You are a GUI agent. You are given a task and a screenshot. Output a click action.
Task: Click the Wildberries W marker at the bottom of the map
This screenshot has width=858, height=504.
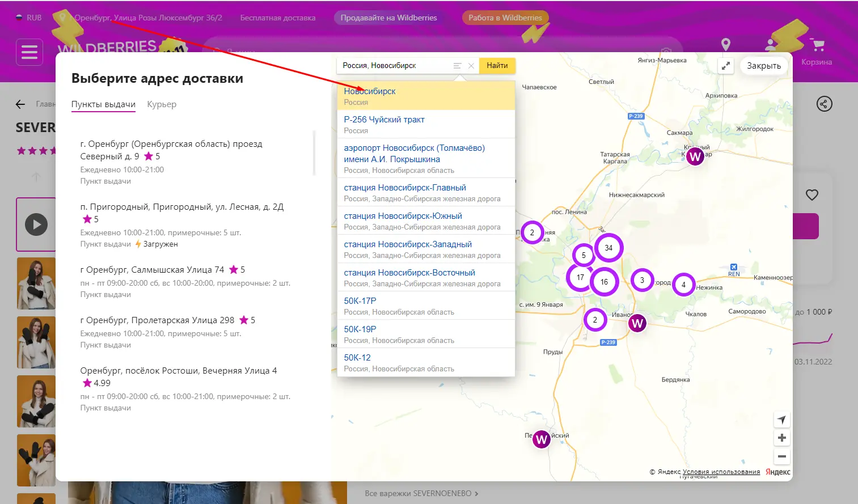coord(542,439)
